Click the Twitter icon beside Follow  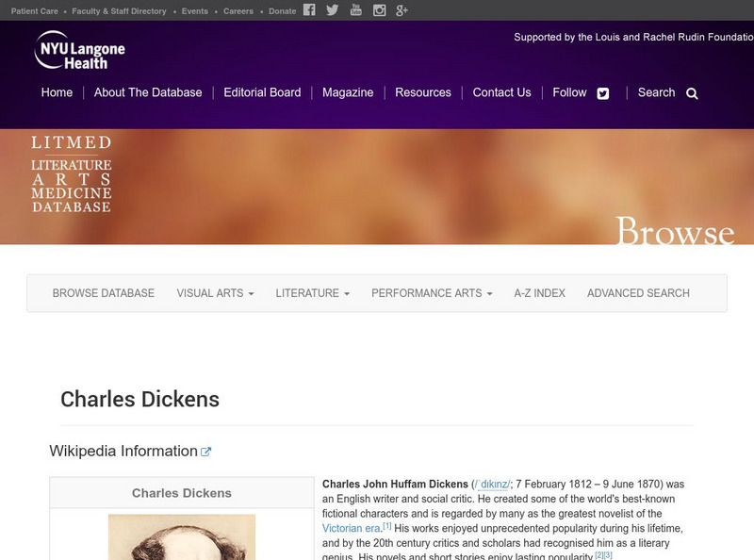click(x=603, y=93)
